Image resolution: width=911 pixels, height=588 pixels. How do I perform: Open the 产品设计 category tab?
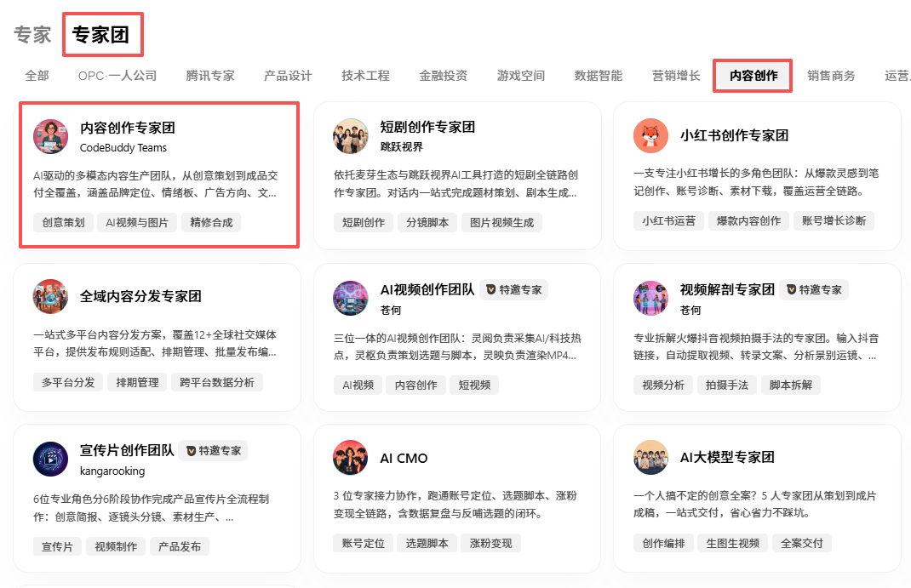(288, 76)
